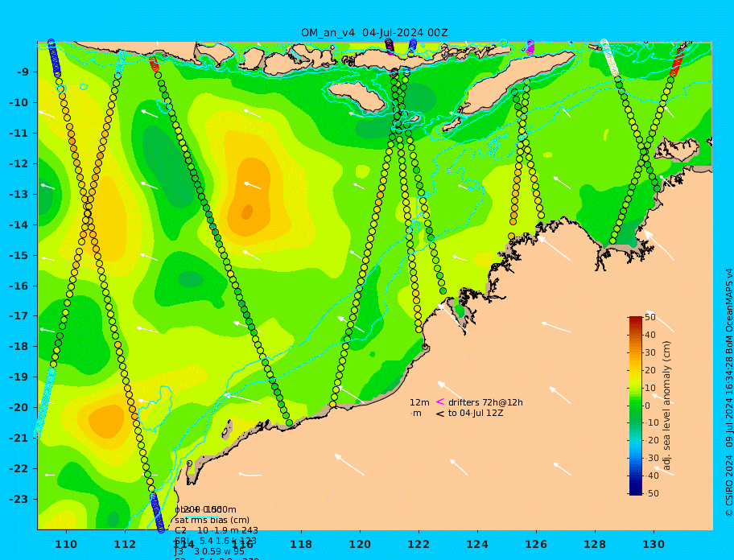Viewport: 734px width, 560px height.
Task: Select the "drifters 72h@12h" legend text
Action: (x=485, y=402)
